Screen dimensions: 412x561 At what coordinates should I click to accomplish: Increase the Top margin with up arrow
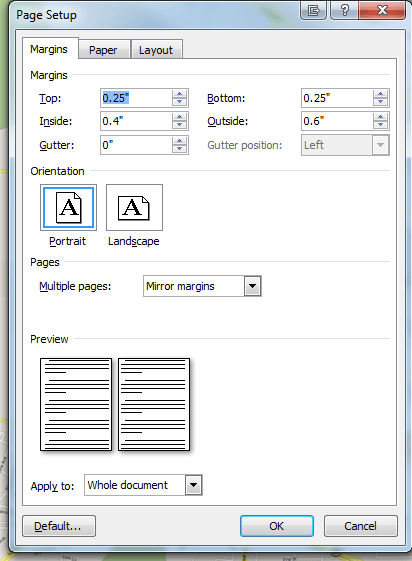180,94
